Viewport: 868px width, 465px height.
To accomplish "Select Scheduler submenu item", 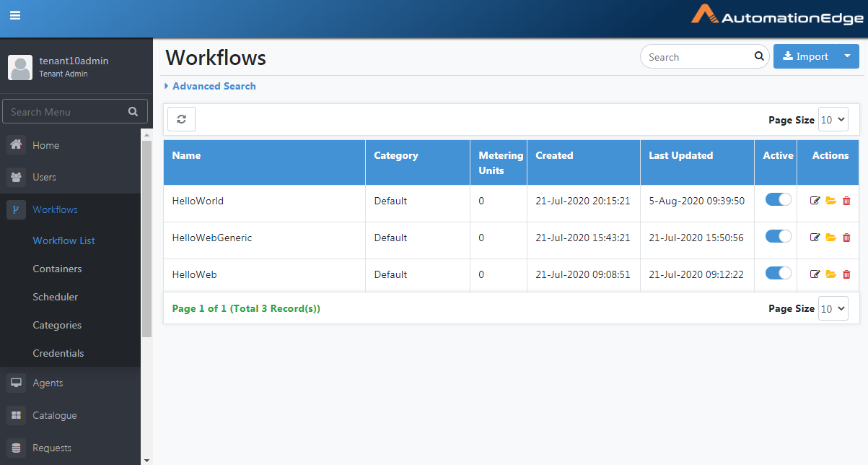I will coord(56,297).
